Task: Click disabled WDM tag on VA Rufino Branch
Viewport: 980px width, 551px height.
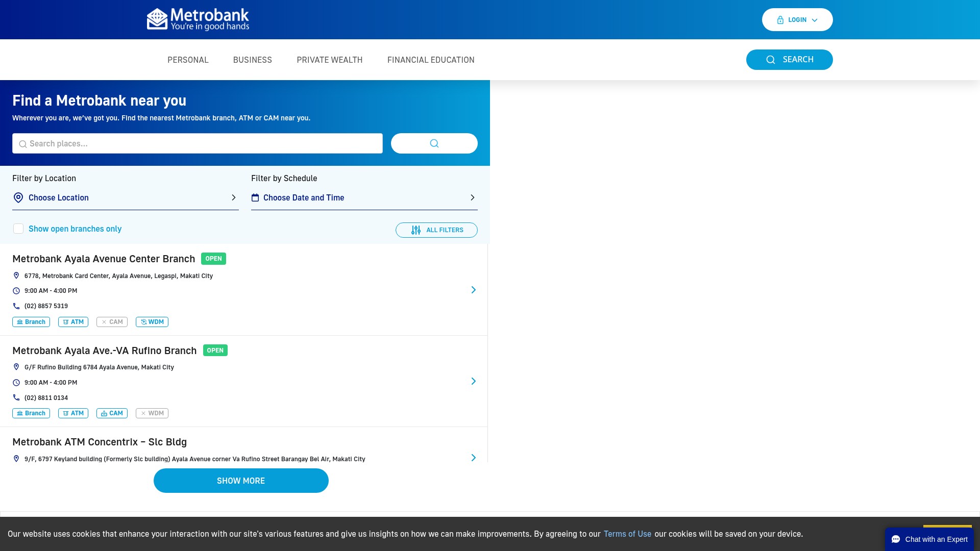Action: coord(152,413)
